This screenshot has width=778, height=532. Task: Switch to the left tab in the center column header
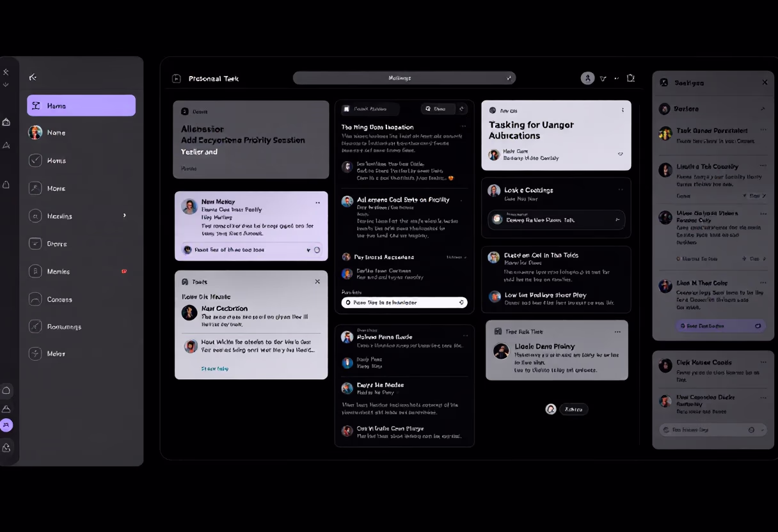click(370, 109)
